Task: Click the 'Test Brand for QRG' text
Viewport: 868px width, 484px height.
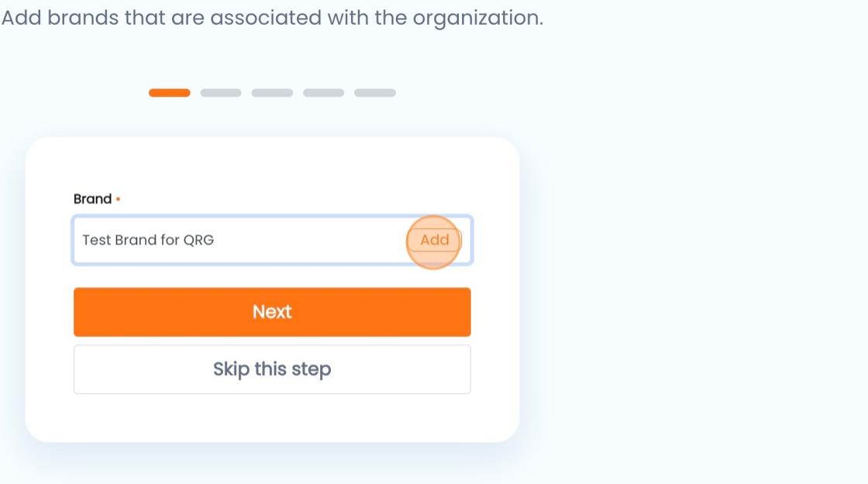Action: coord(148,240)
